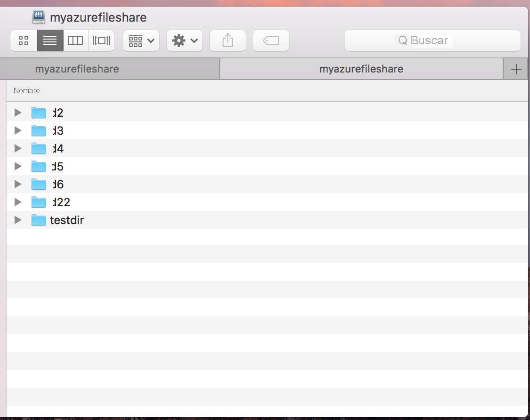Switch to Cover Flow view
This screenshot has width=530, height=420.
[101, 40]
